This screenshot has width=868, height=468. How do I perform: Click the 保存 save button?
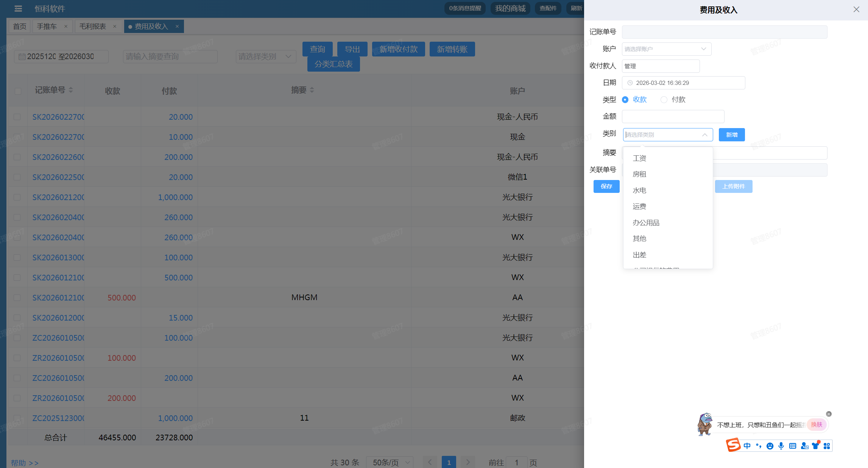point(606,186)
